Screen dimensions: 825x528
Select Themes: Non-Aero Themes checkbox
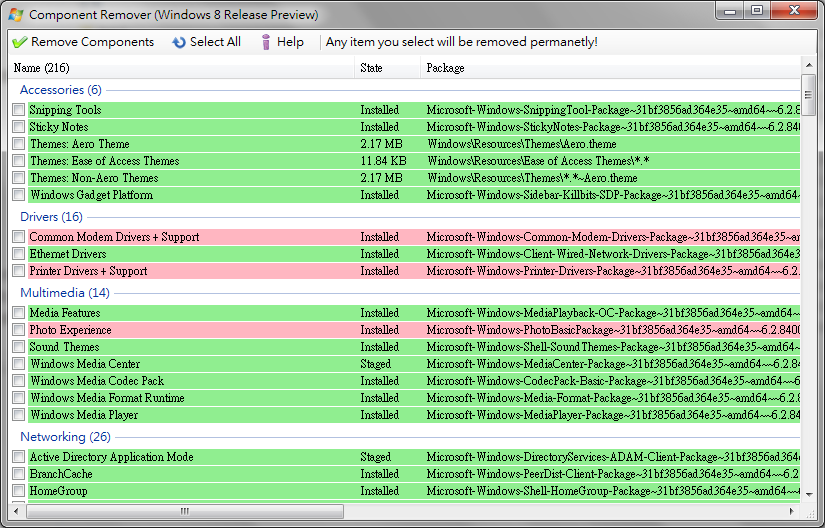19,178
